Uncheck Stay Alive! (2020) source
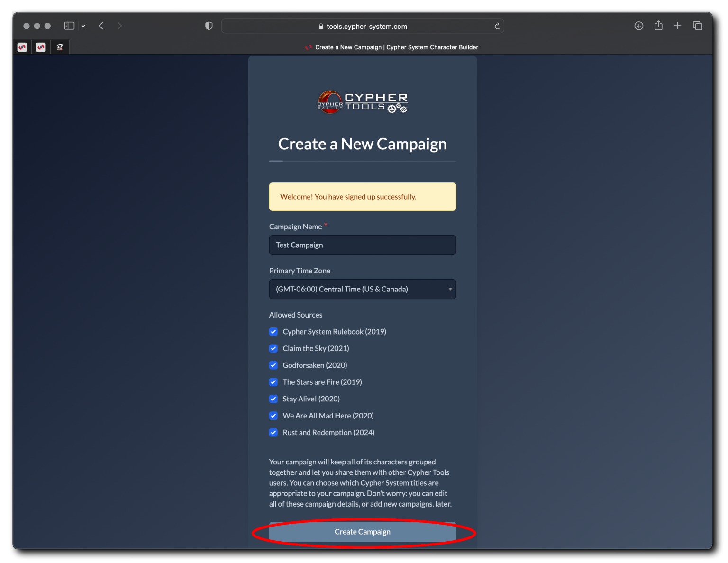This screenshot has height=563, width=728. pos(273,399)
